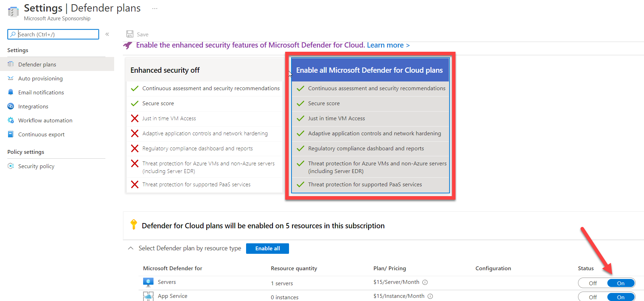Click the Microsoft Defender for column header
Image resolution: width=644 pixels, height=301 pixels.
click(x=172, y=268)
